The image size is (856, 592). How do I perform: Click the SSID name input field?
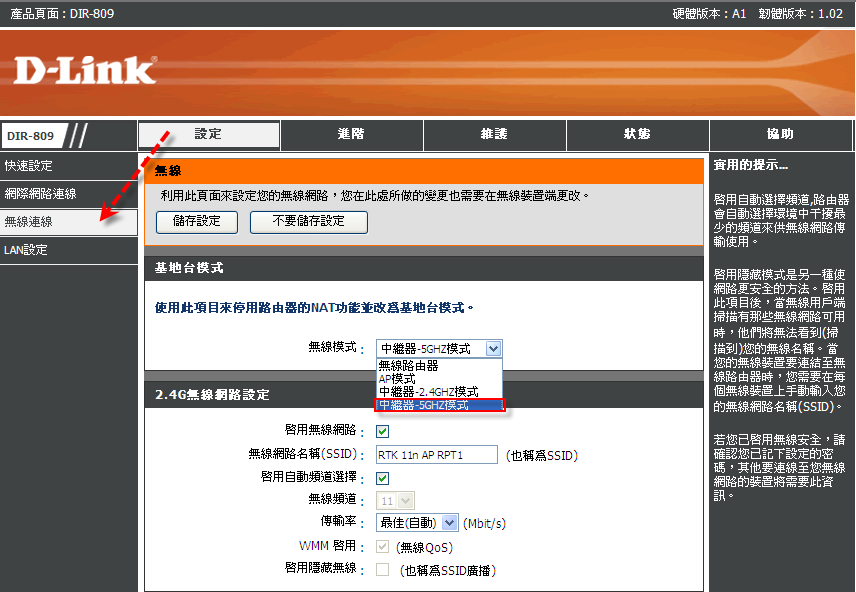[436, 455]
